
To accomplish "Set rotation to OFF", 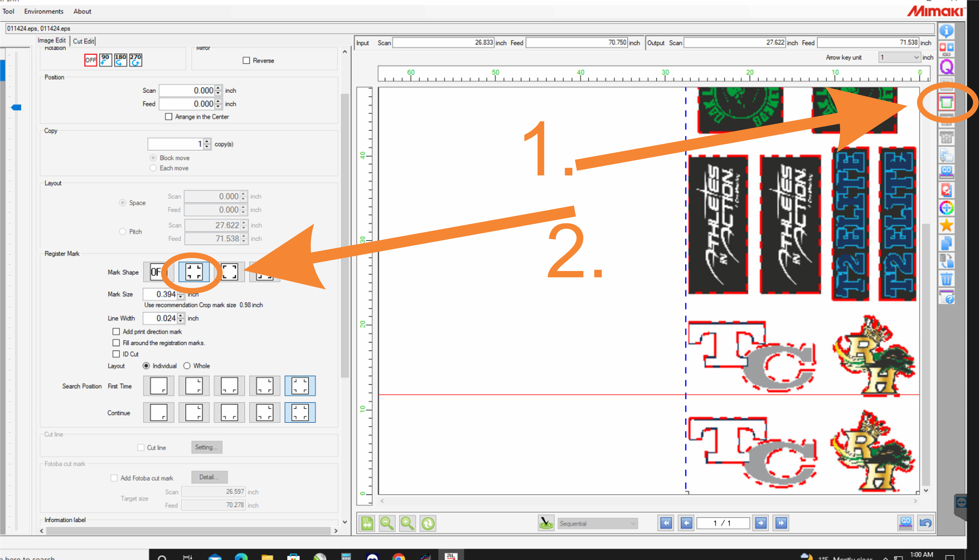I will click(x=90, y=60).
